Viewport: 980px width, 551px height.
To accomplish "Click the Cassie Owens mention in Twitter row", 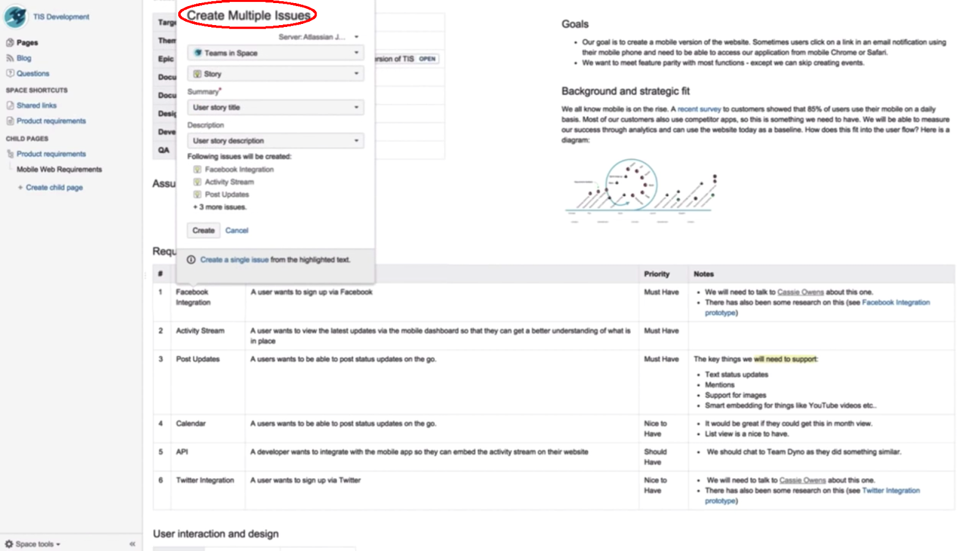I will coord(802,480).
